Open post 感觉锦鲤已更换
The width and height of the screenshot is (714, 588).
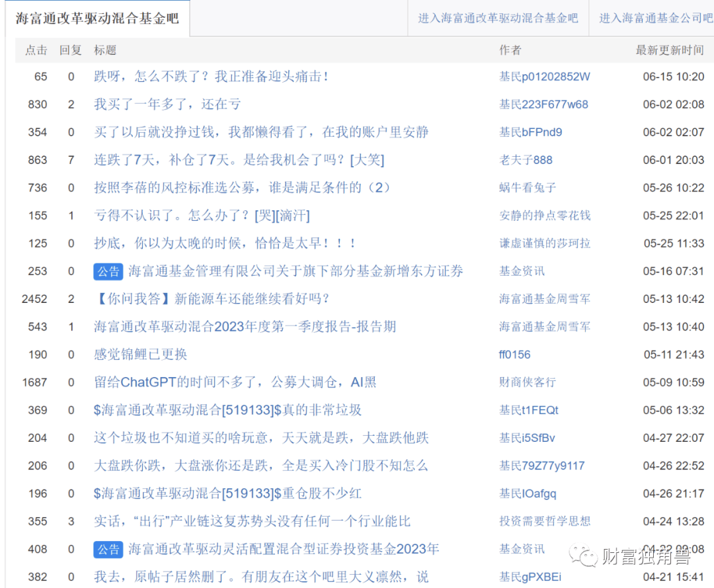point(141,355)
